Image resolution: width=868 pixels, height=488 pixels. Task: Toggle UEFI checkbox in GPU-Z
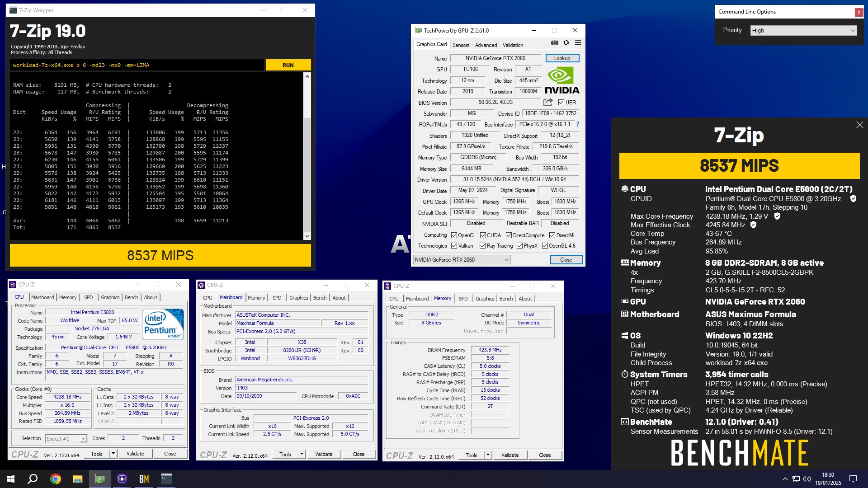pos(561,103)
